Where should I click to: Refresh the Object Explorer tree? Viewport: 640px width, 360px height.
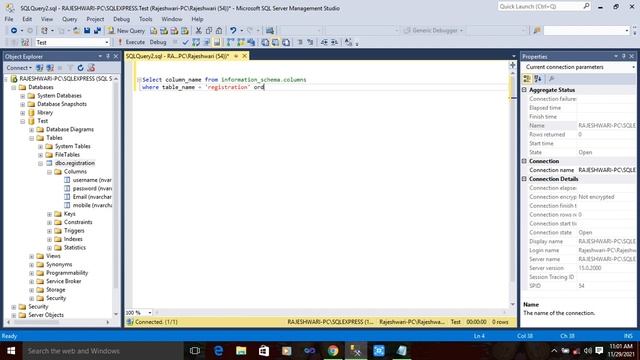point(80,68)
